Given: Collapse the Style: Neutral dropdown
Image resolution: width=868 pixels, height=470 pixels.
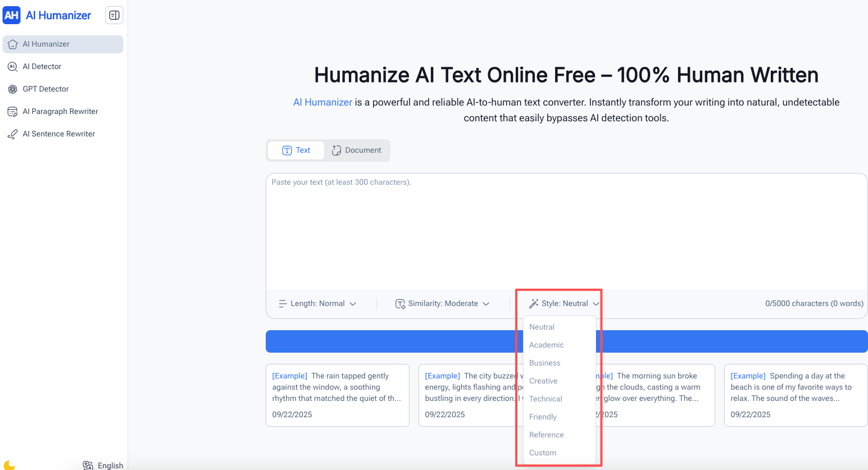Looking at the screenshot, I should (564, 304).
